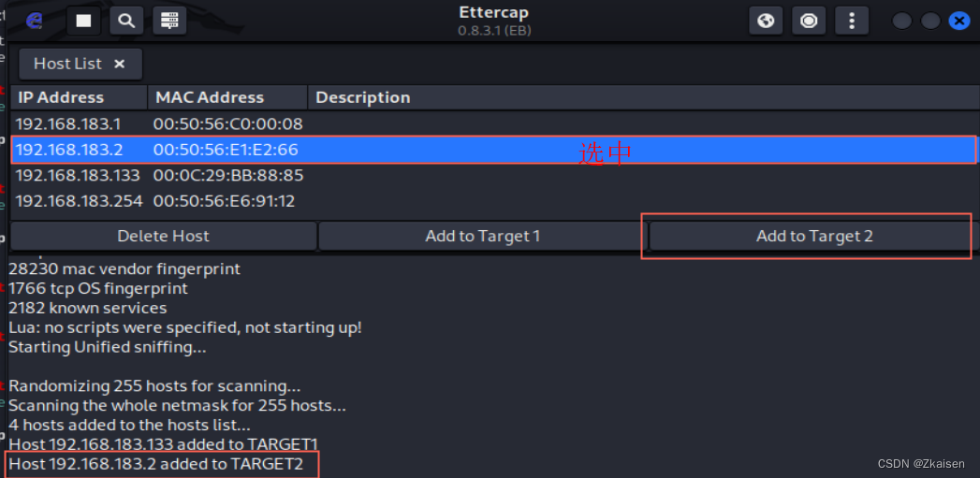Click the 'Lua: no scripts were specified' log line

[185, 327]
